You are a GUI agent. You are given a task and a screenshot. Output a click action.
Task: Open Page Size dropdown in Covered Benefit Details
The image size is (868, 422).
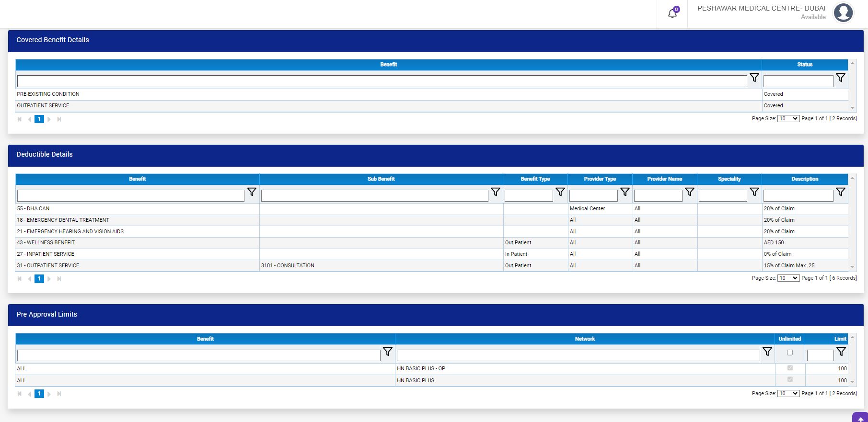[788, 119]
